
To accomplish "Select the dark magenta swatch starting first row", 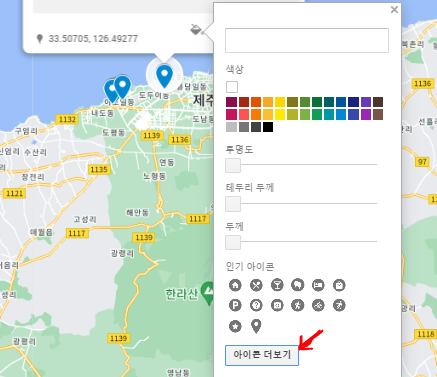I will click(231, 102).
